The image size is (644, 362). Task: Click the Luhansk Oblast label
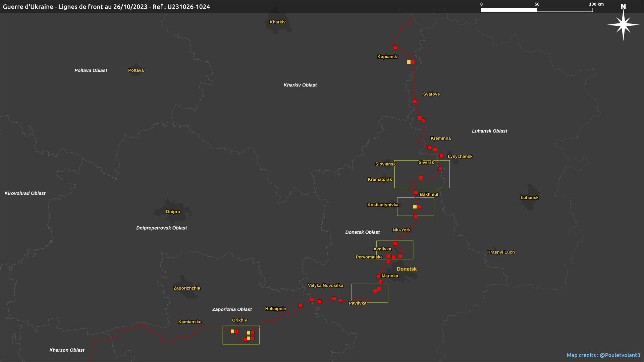coord(490,131)
